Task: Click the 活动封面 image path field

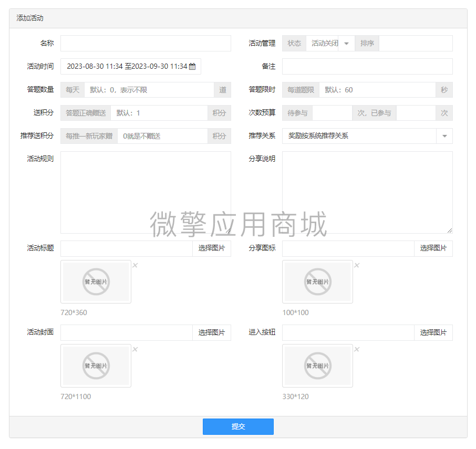Action: pos(127,332)
